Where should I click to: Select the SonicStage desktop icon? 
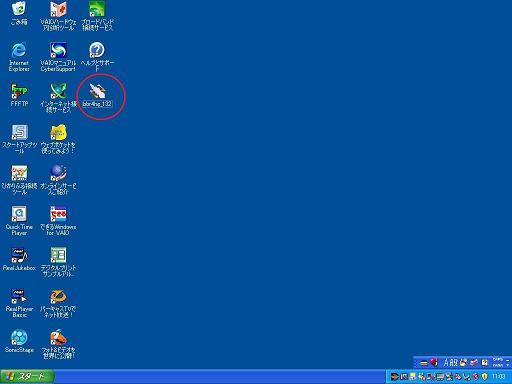pyautogui.click(x=19, y=341)
